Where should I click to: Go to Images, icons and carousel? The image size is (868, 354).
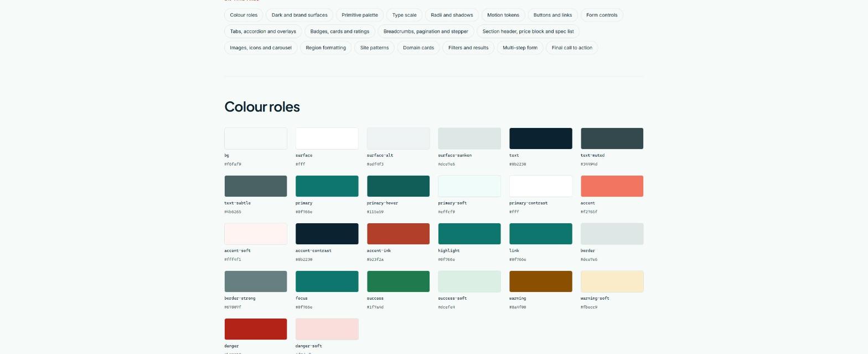[261, 48]
